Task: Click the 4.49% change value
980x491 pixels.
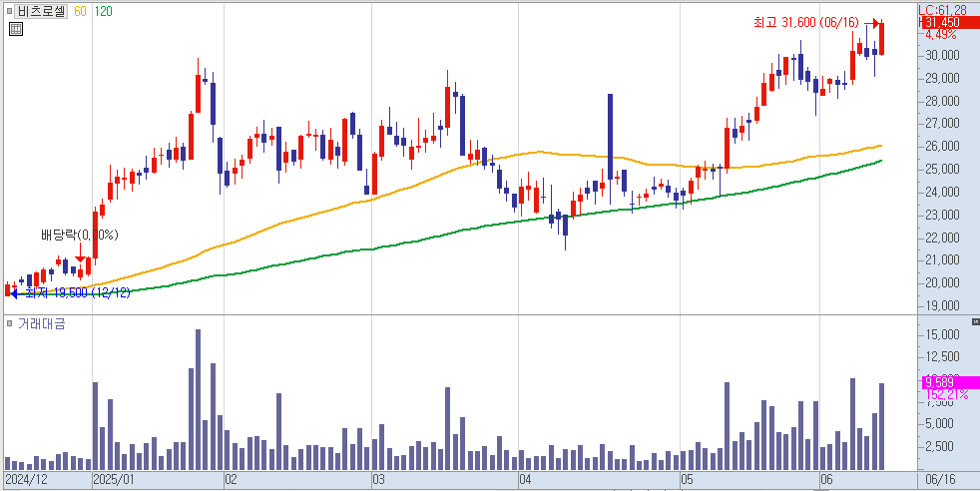Action: coord(941,34)
